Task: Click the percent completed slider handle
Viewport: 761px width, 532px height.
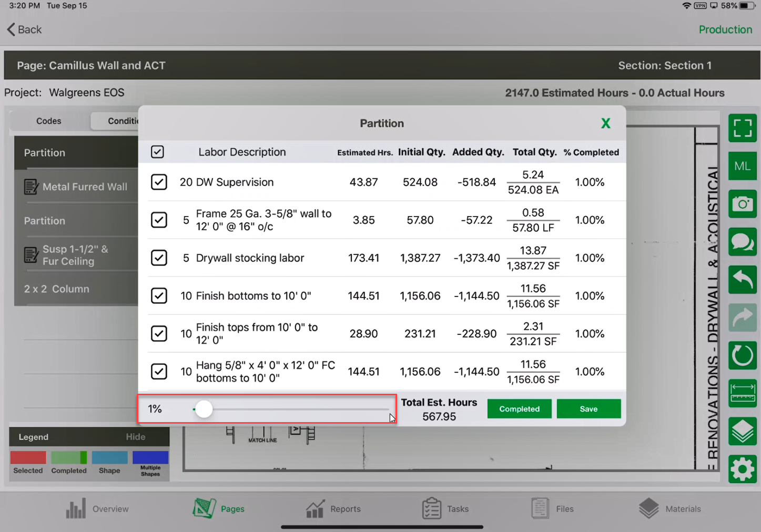Action: 204,410
